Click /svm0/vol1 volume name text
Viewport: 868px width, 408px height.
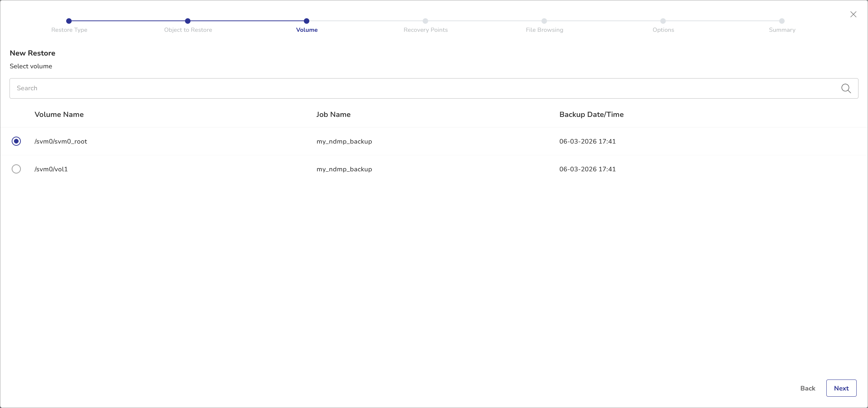tap(51, 169)
